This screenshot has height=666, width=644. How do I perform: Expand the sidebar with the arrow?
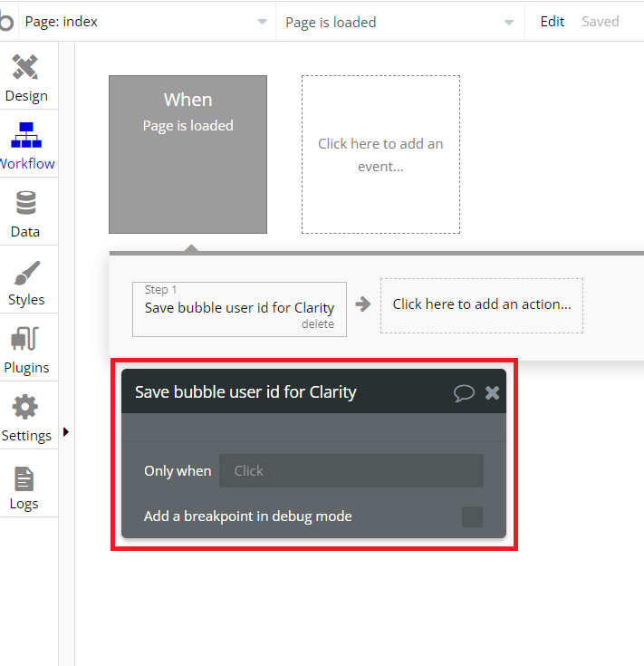66,432
